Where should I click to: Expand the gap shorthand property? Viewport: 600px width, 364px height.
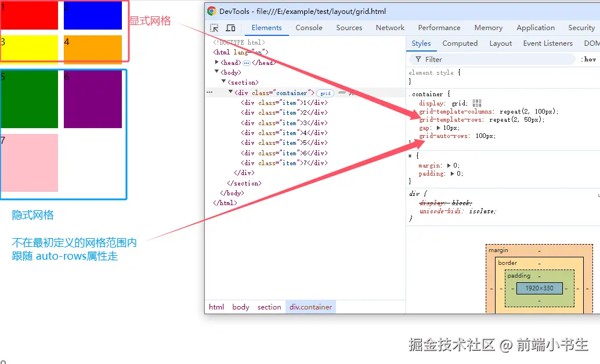tap(439, 128)
